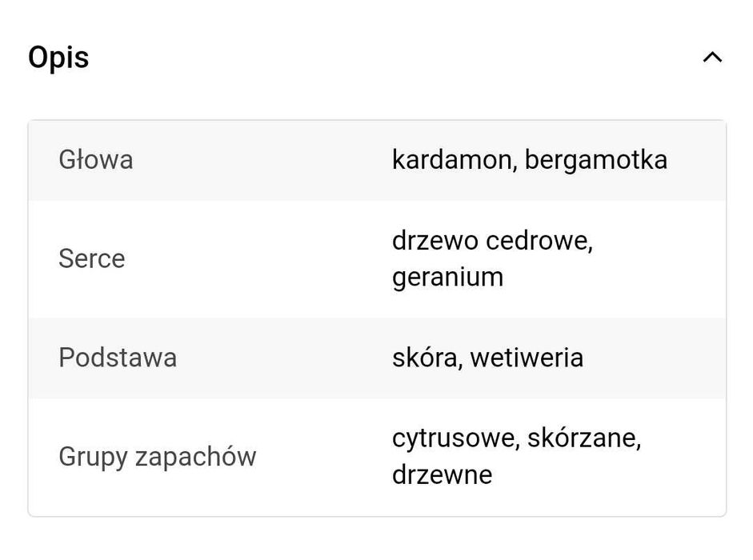Click blank space between Serce and geranium
This screenshot has height=560, width=753.
(x=256, y=258)
